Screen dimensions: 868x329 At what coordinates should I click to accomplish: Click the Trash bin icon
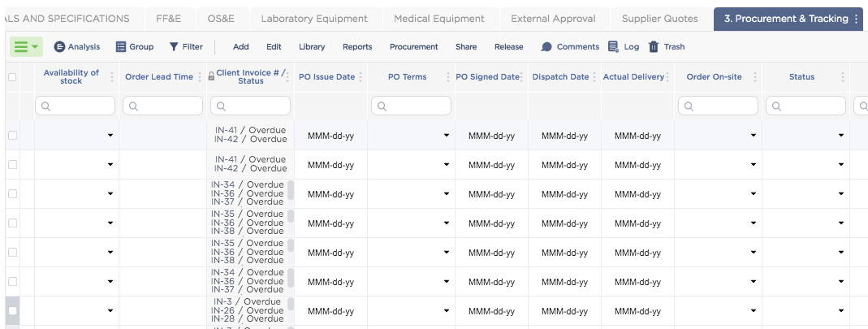(x=654, y=47)
